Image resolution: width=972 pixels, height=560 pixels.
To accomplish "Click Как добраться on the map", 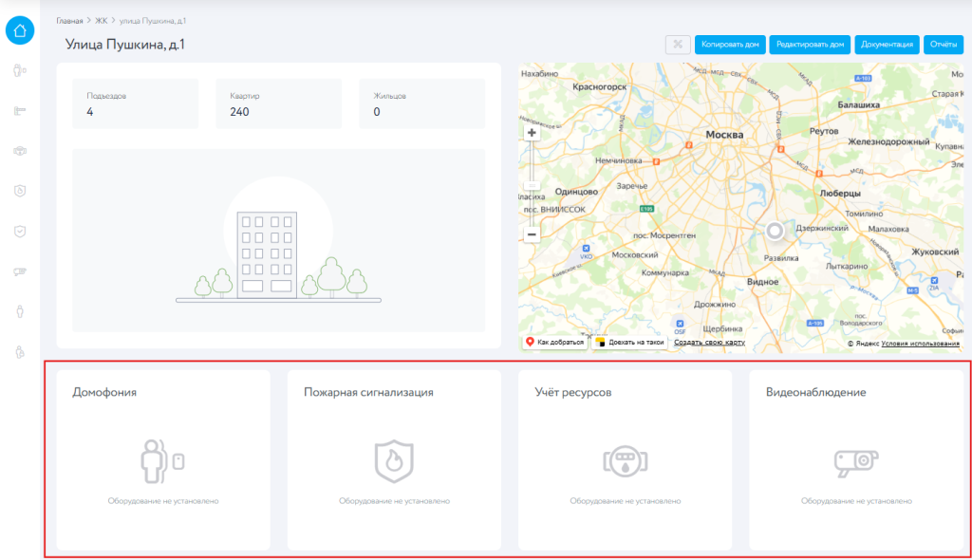I will (x=554, y=342).
